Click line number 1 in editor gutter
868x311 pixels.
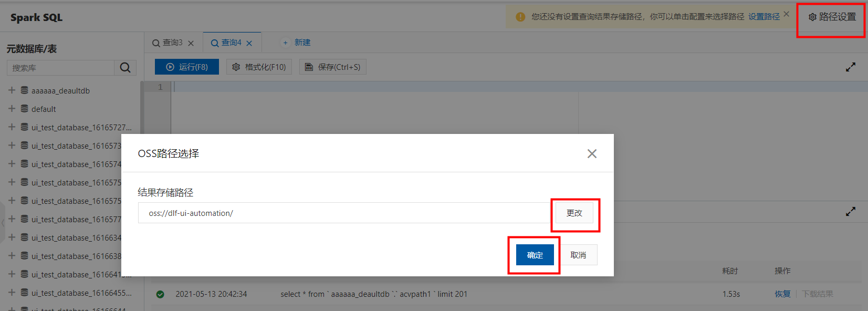point(160,87)
